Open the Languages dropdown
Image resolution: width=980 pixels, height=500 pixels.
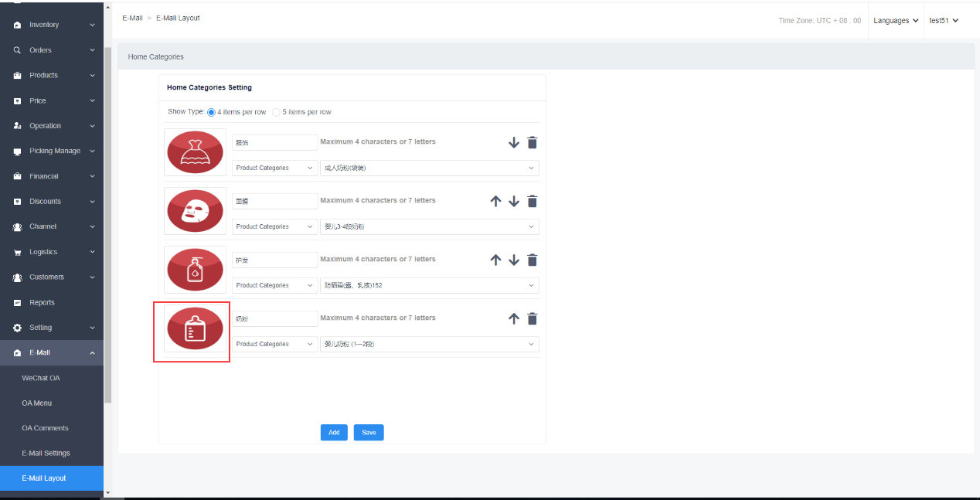tap(896, 21)
